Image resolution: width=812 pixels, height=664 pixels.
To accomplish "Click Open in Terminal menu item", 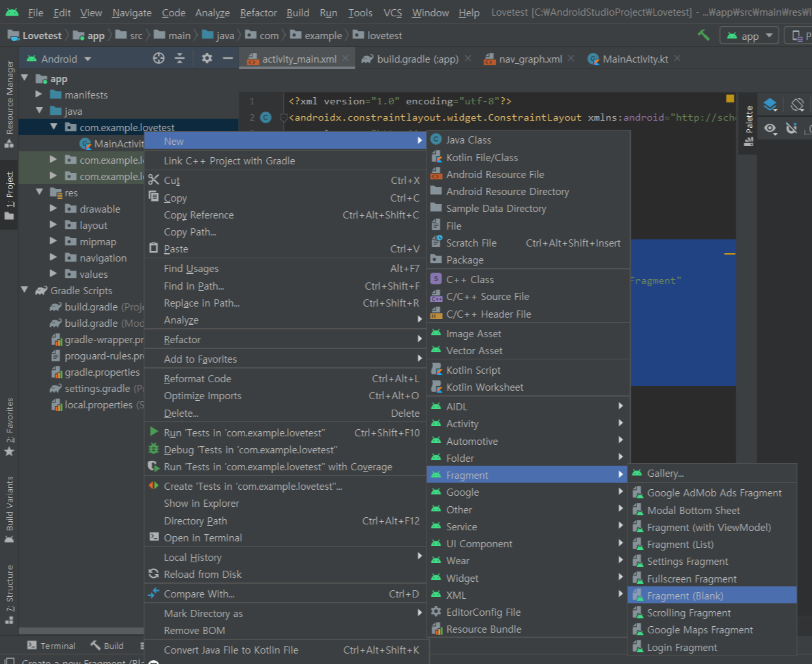I will (x=284, y=537).
